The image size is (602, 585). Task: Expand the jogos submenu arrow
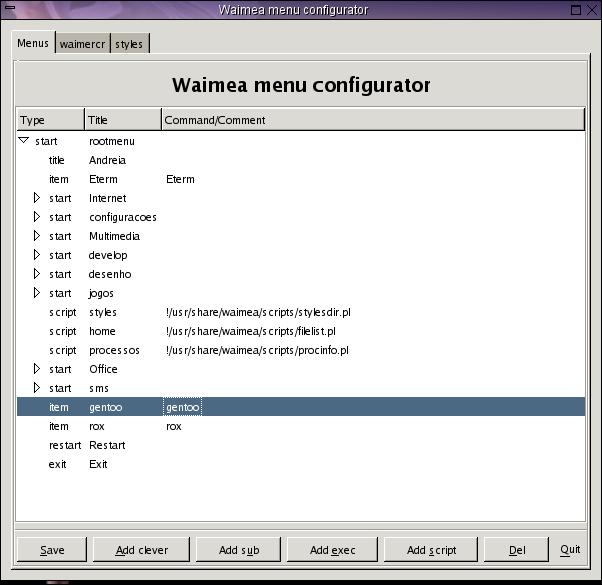tap(37, 293)
